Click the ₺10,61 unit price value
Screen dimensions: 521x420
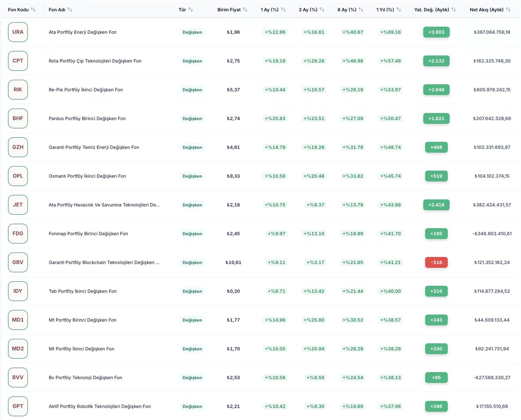click(x=233, y=262)
